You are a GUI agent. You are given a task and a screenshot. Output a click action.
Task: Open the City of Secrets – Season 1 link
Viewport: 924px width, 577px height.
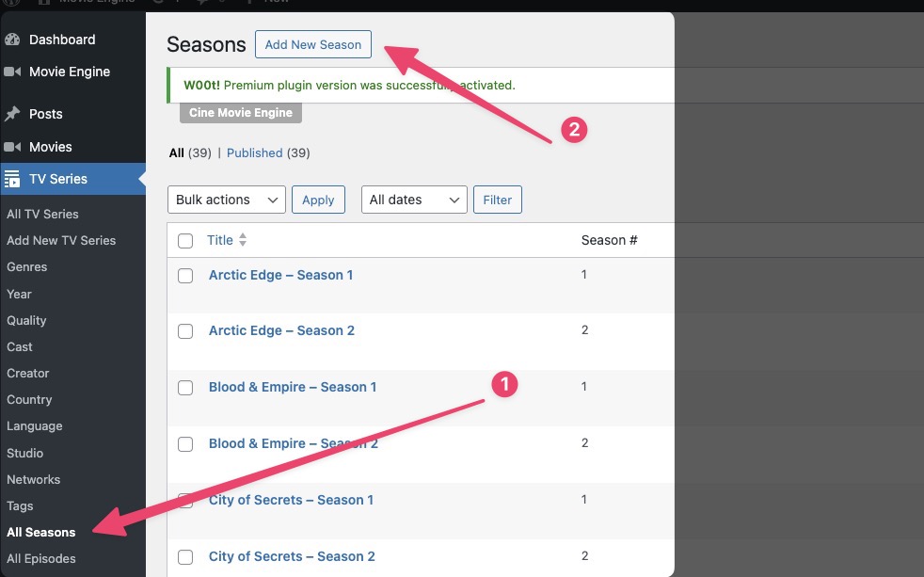(291, 500)
